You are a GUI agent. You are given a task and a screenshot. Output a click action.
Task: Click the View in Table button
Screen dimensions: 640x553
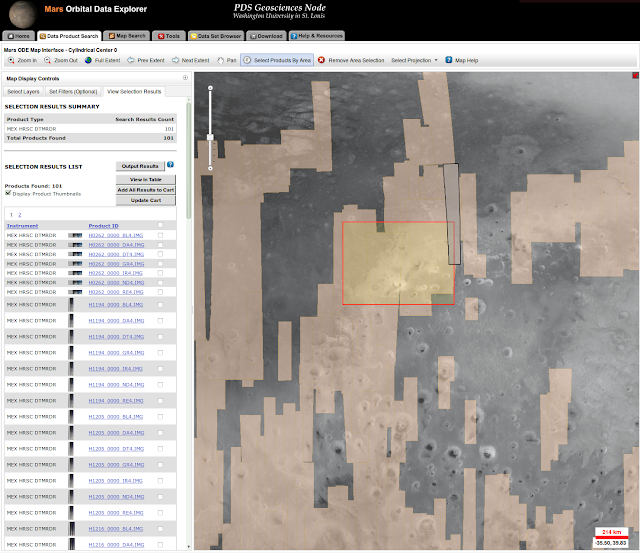coord(146,180)
